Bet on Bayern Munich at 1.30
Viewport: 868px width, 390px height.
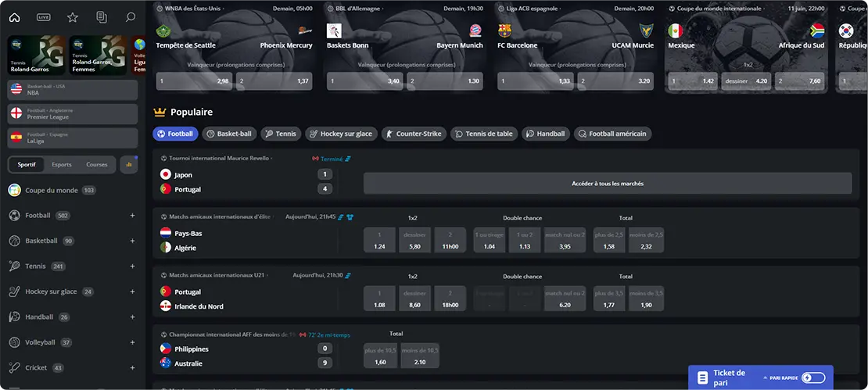(x=444, y=81)
